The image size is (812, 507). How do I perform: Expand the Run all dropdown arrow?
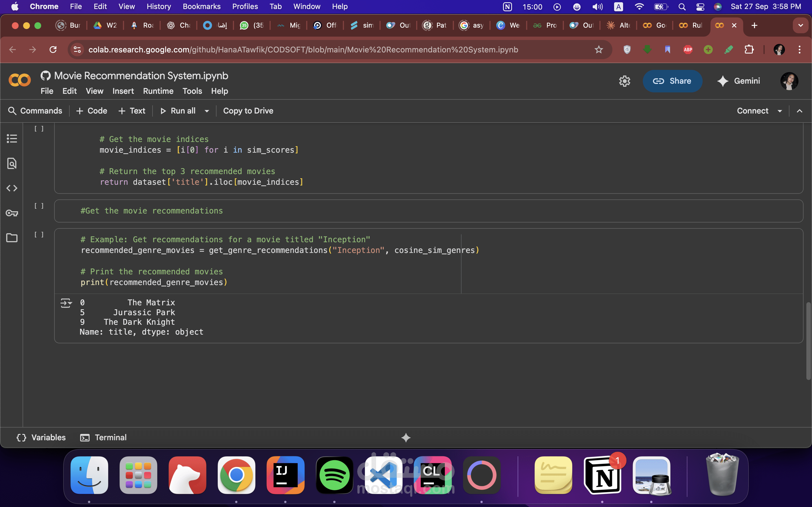pyautogui.click(x=207, y=111)
